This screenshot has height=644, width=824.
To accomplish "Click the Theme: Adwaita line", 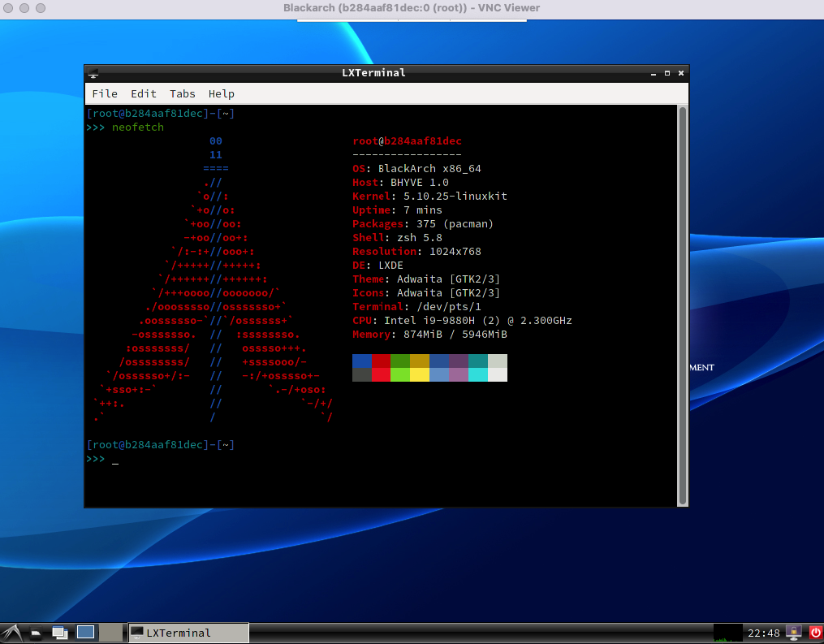I will [426, 279].
